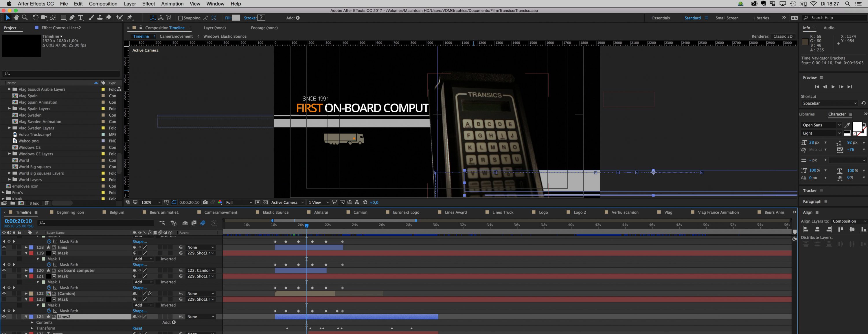Open the Active Camera view dropdown

[287, 202]
